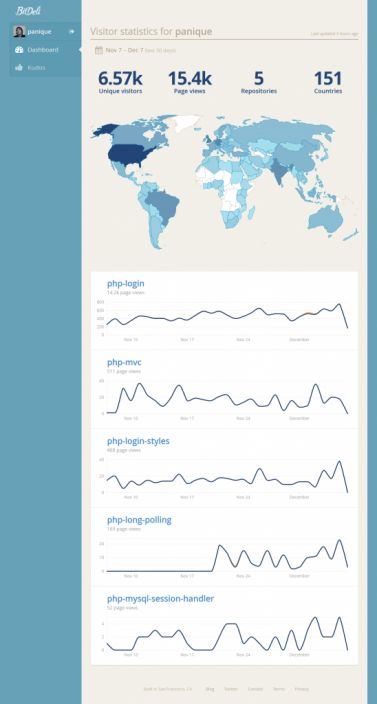Click the United States on the map
The height and width of the screenshot is (704, 377).
(128, 155)
